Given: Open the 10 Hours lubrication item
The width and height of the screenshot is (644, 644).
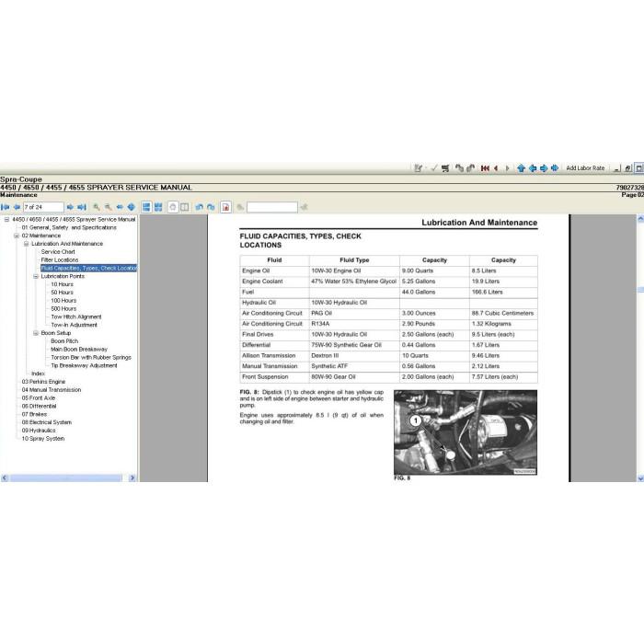Looking at the screenshot, I should [x=62, y=284].
